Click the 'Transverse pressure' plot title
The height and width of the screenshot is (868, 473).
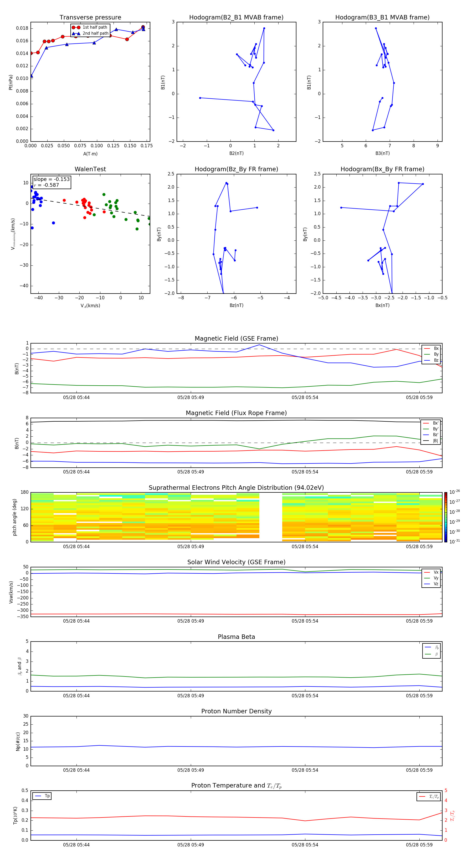pos(90,17)
